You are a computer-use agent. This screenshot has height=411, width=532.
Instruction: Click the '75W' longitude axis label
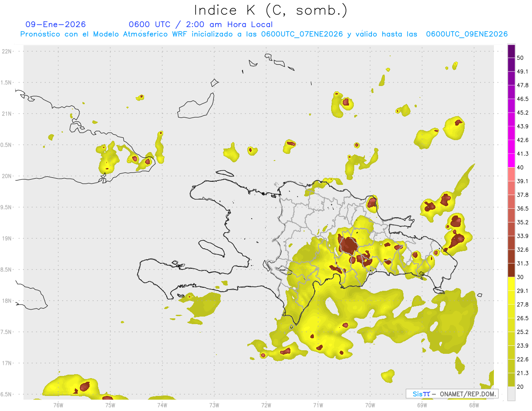[110, 405]
